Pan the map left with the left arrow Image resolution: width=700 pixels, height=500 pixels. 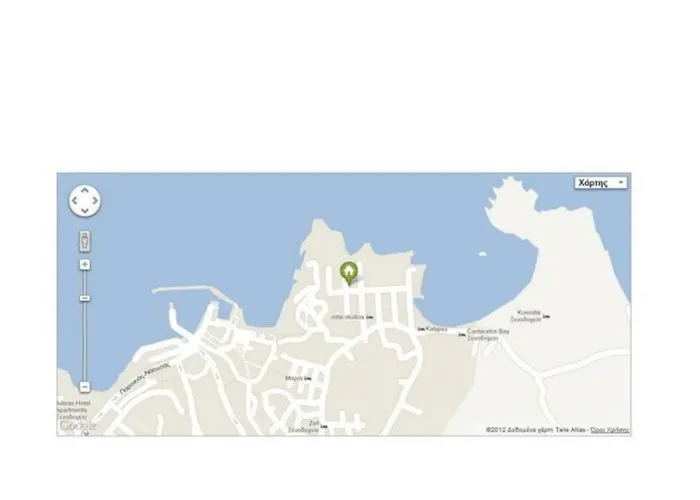click(x=74, y=201)
